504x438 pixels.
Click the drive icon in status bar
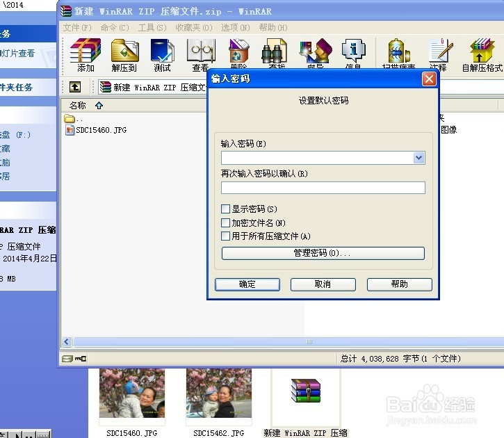tap(67, 358)
